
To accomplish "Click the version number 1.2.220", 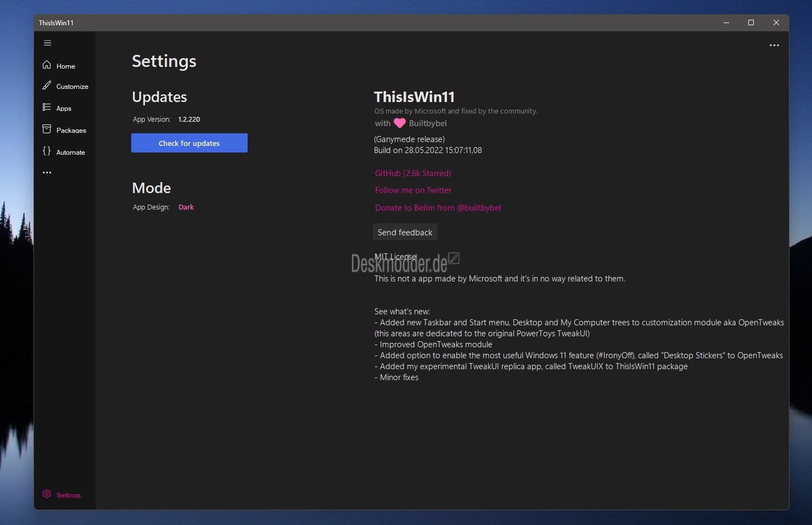I will [x=189, y=120].
